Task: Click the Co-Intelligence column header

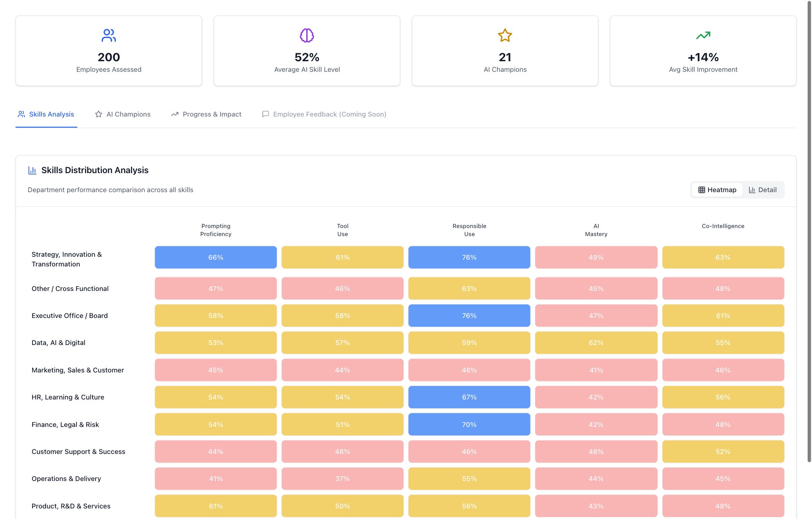Action: pyautogui.click(x=723, y=226)
